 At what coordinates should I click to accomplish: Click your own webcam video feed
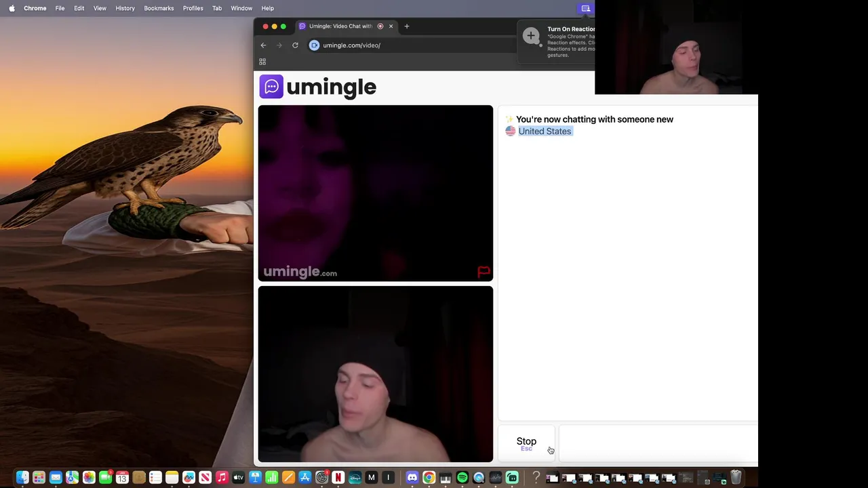(375, 374)
